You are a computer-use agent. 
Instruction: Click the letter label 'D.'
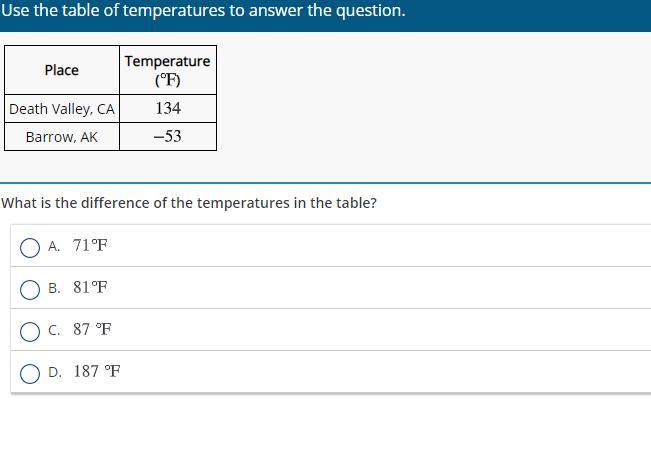[55, 372]
